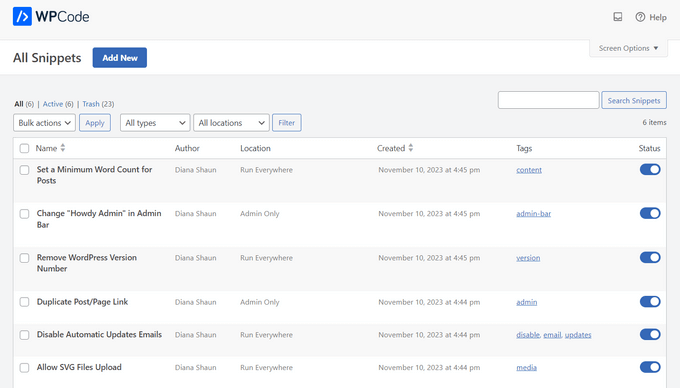Click Run Everywhere location in Allow SVG row

click(x=266, y=368)
